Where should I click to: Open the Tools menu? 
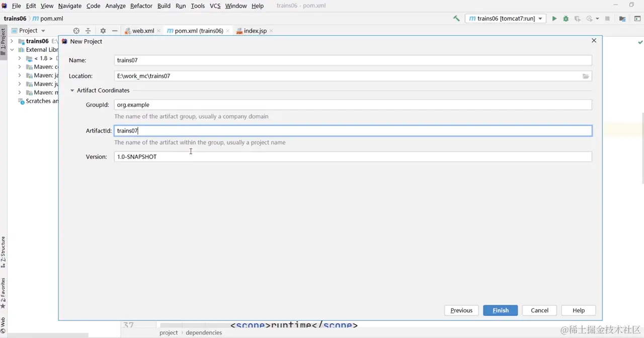[198, 6]
